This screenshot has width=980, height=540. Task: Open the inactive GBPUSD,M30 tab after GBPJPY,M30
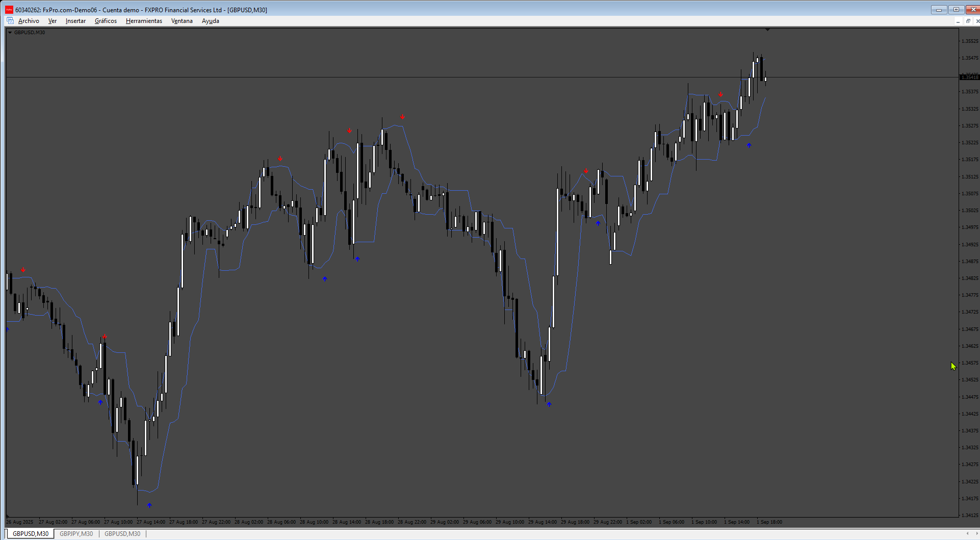pyautogui.click(x=122, y=534)
